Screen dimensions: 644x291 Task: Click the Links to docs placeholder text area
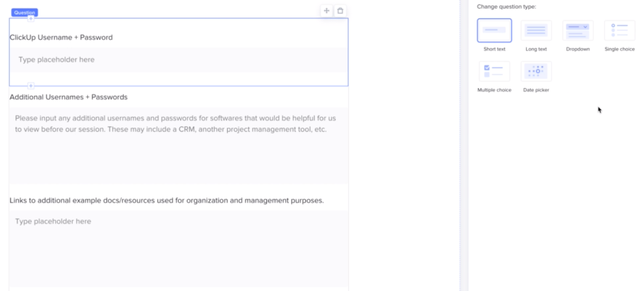pyautogui.click(x=178, y=247)
